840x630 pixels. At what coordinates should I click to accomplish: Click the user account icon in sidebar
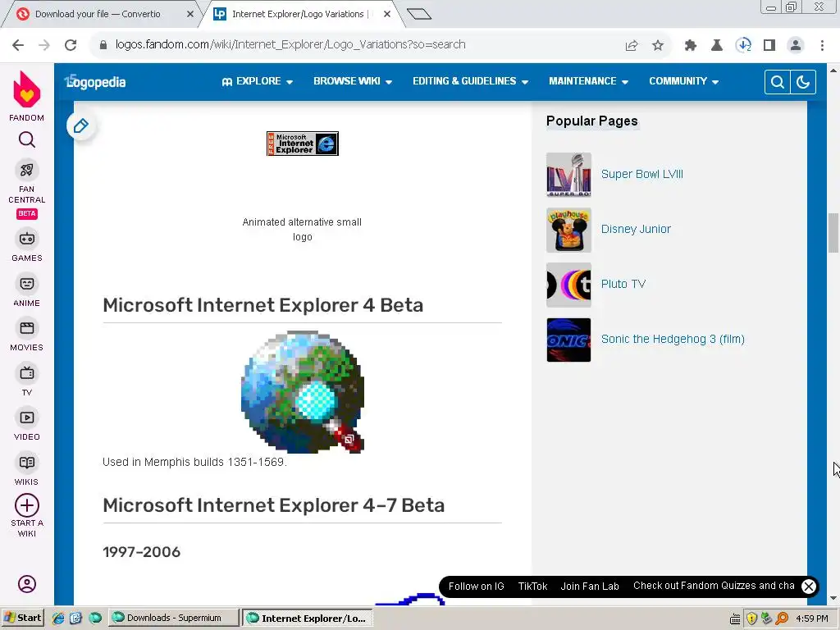point(27,584)
